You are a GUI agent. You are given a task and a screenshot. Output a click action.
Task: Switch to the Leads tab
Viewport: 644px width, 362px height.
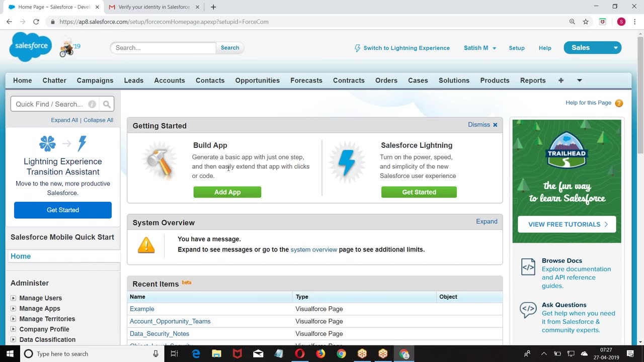tap(134, 80)
